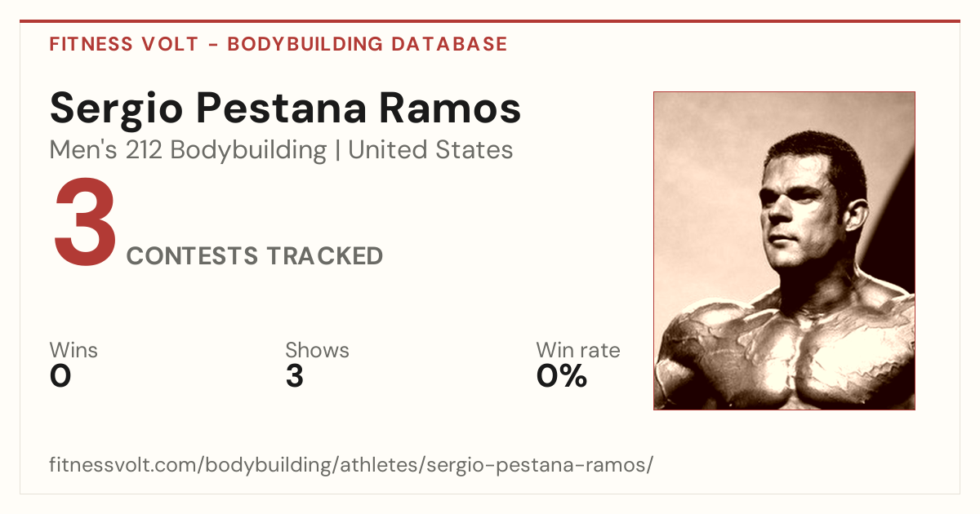Viewport: 980px width, 514px height.
Task: Click the Shows stat label
Action: click(x=317, y=350)
